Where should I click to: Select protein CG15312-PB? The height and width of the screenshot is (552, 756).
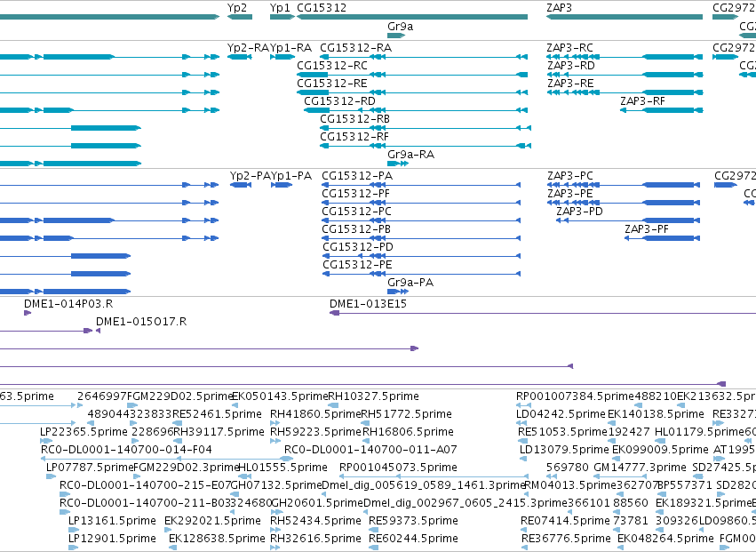(x=421, y=238)
